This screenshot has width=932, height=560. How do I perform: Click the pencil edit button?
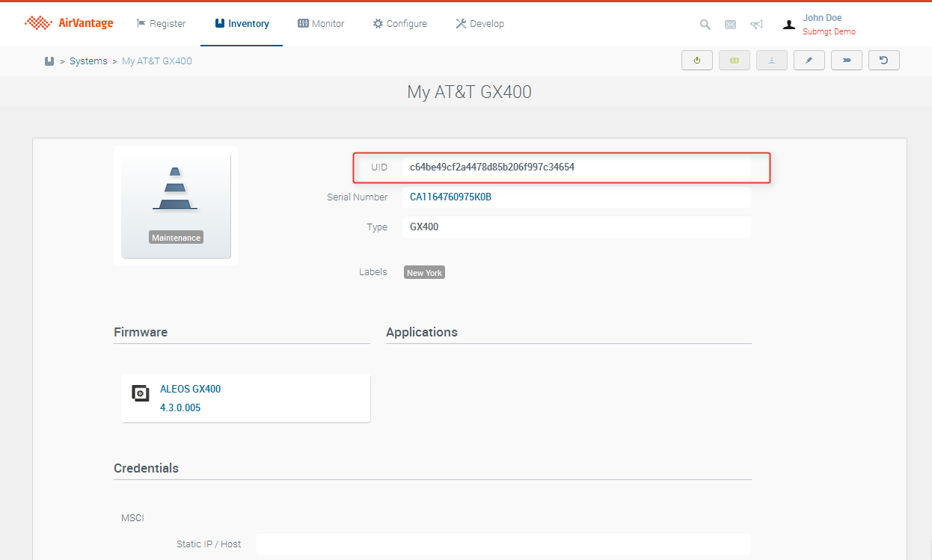809,61
